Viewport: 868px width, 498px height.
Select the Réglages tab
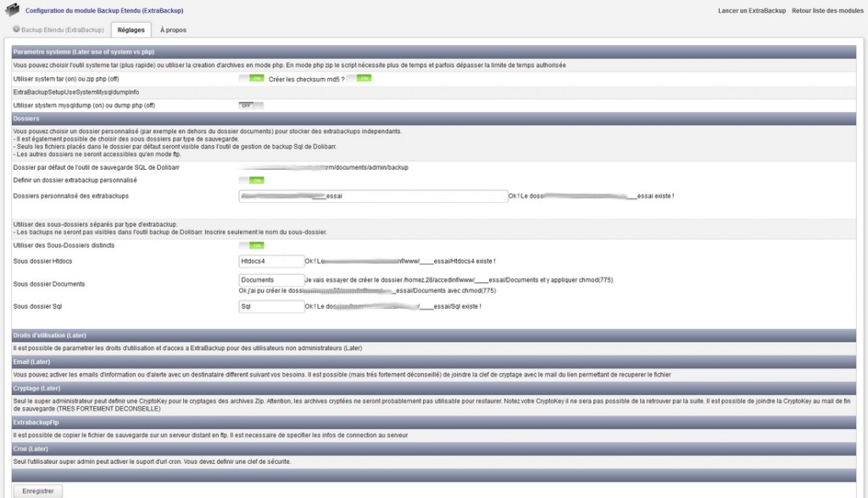tap(131, 30)
